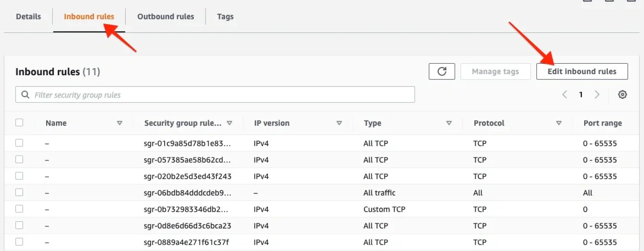The height and width of the screenshot is (251, 644).
Task: Click All TCP type in sgr-057385ae58b62cd row
Action: click(376, 160)
